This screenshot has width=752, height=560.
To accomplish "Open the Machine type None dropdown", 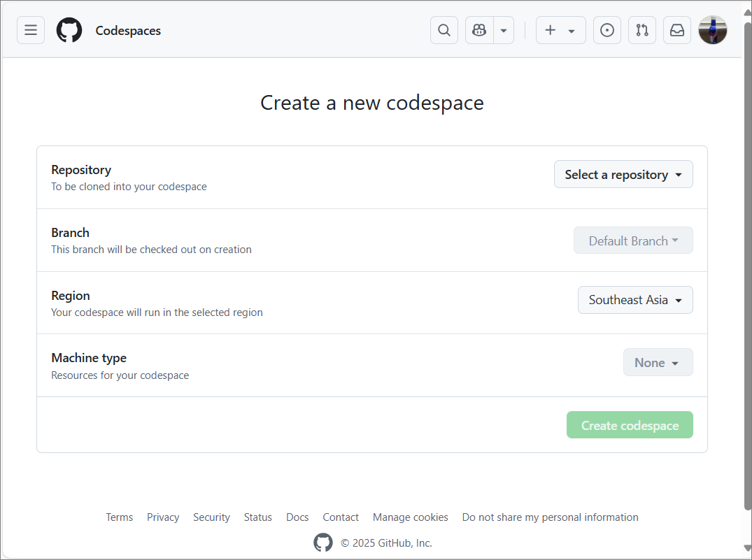I will coord(657,362).
